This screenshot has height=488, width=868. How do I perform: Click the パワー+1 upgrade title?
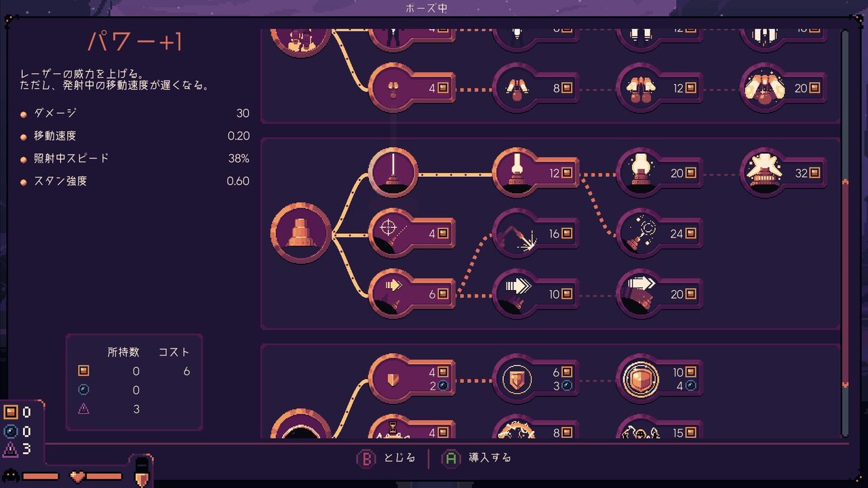(x=134, y=42)
